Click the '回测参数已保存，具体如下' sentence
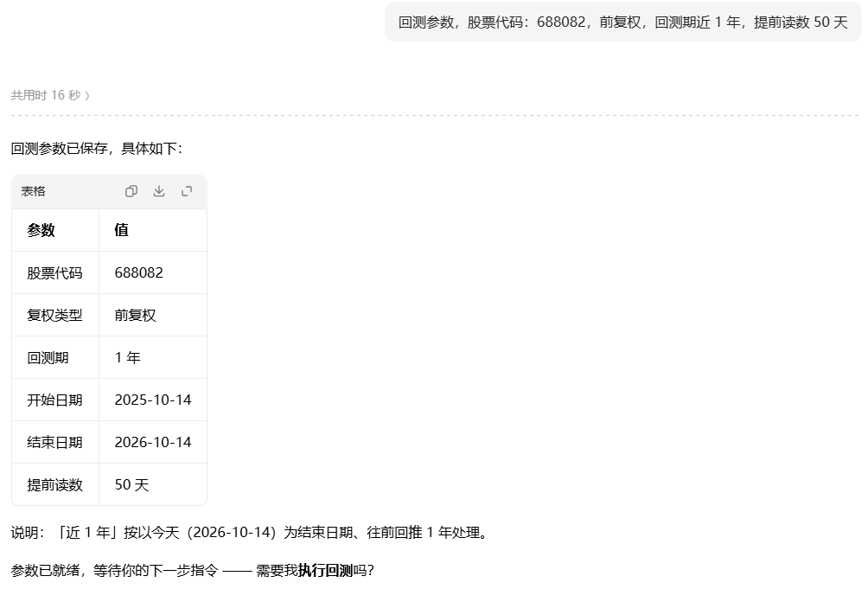The width and height of the screenshot is (868, 589). pyautogui.click(x=97, y=149)
